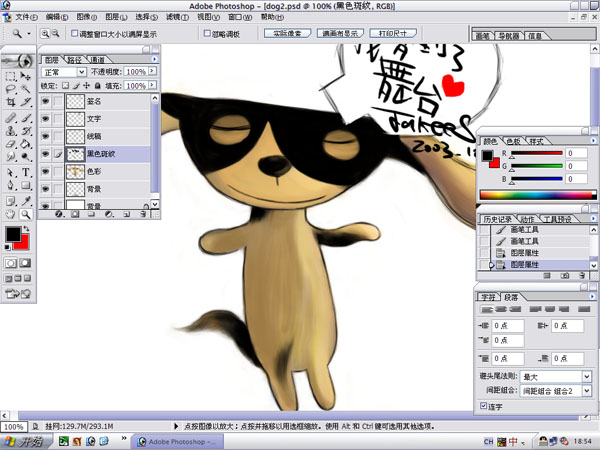Delete layer using Layers panel trash icon

143,214
